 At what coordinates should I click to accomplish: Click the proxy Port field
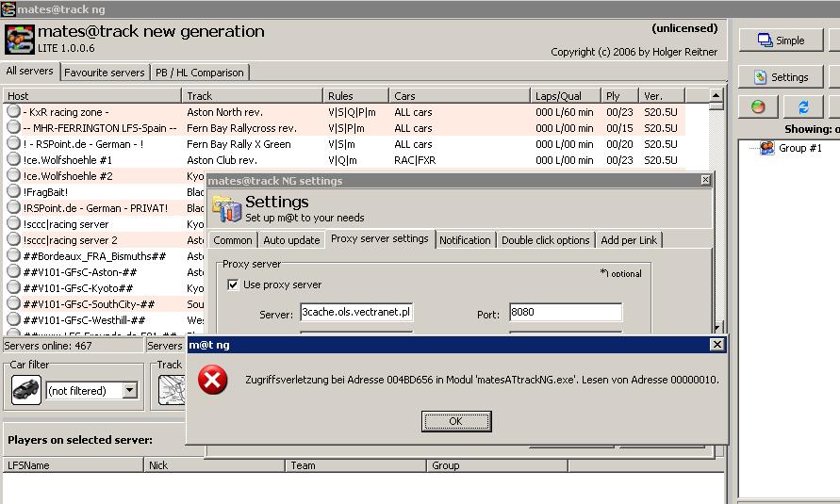pos(566,313)
